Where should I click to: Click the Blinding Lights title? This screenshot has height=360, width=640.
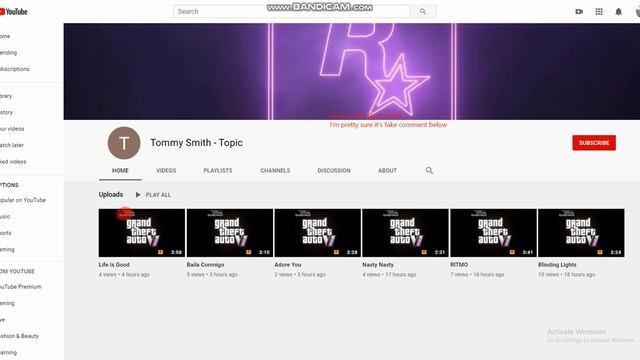[x=557, y=264]
